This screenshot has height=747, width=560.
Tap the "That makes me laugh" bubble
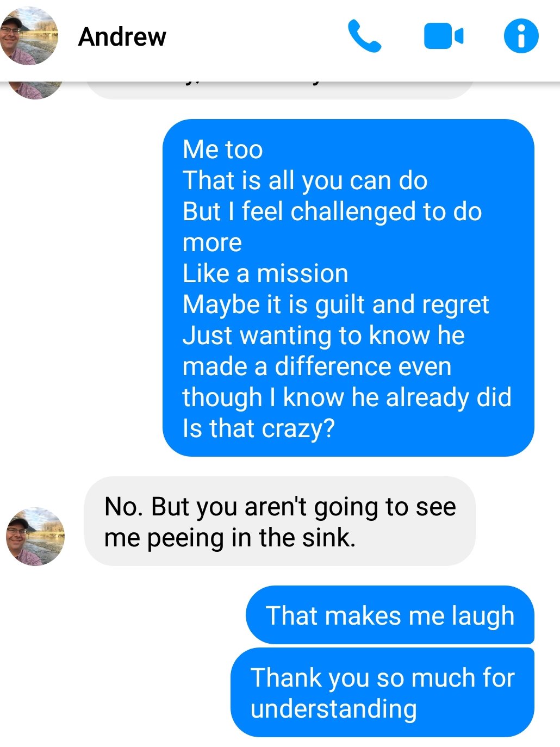[390, 615]
